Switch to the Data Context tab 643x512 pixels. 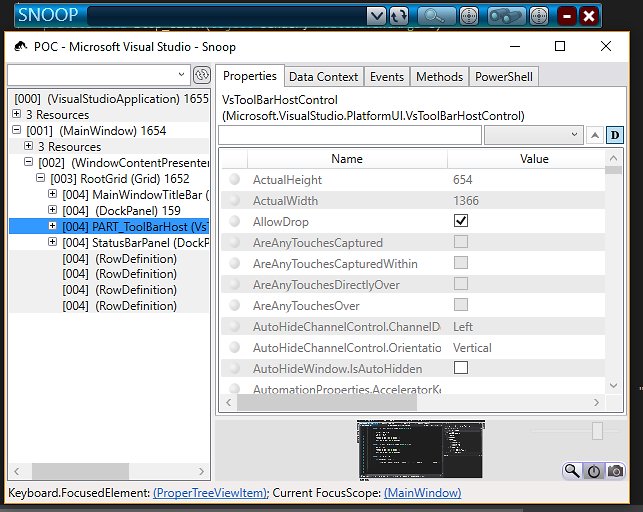324,77
